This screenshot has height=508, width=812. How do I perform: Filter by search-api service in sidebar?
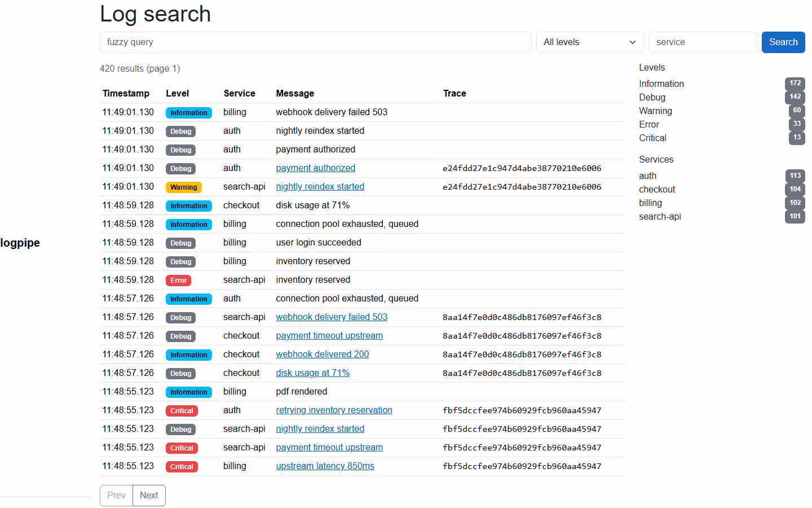click(x=660, y=216)
